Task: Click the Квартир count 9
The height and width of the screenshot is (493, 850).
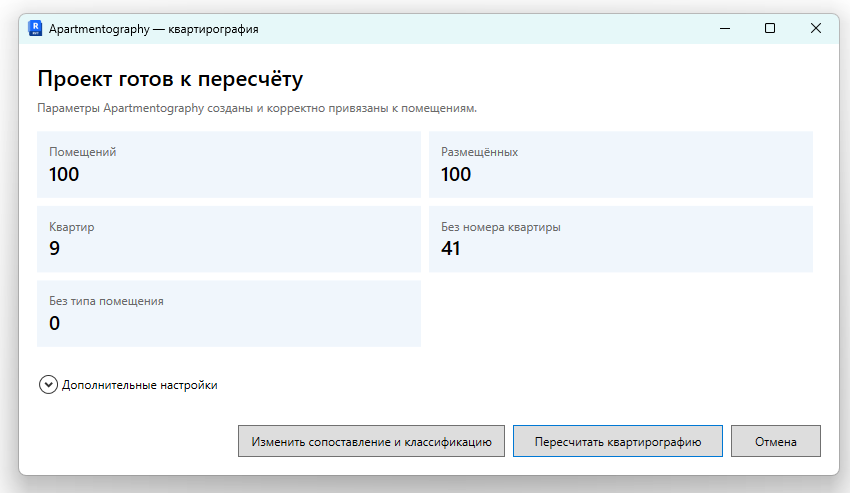Action: (x=54, y=248)
